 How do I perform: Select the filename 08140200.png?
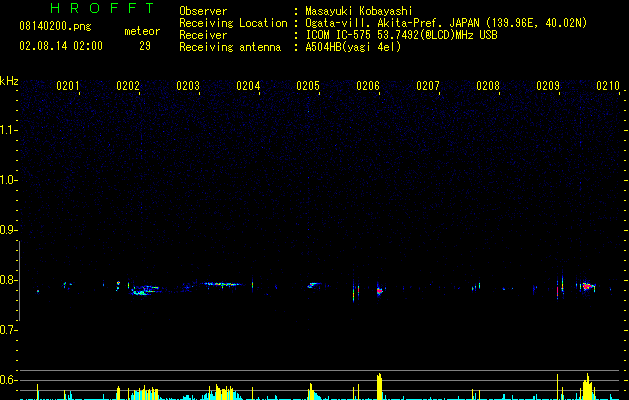[x=55, y=26]
